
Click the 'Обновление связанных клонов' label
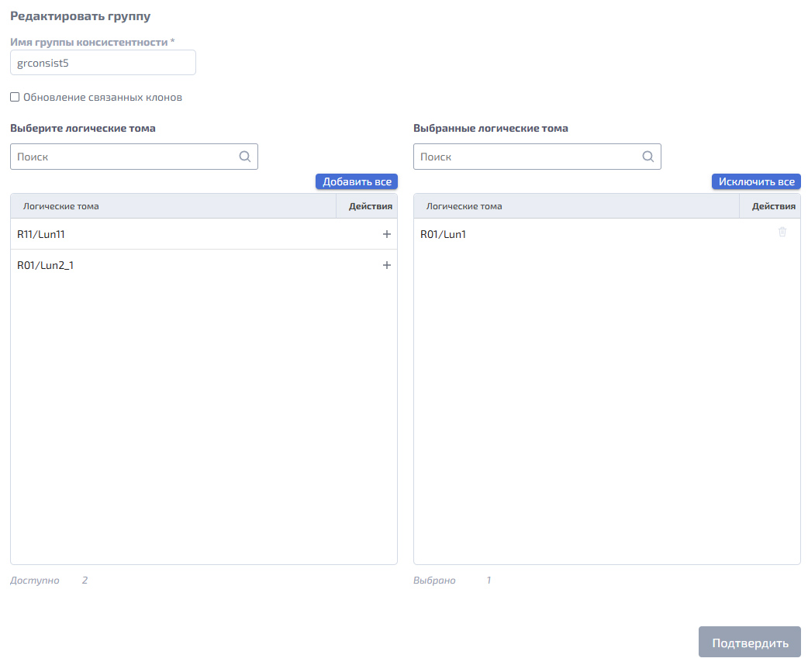coord(102,98)
